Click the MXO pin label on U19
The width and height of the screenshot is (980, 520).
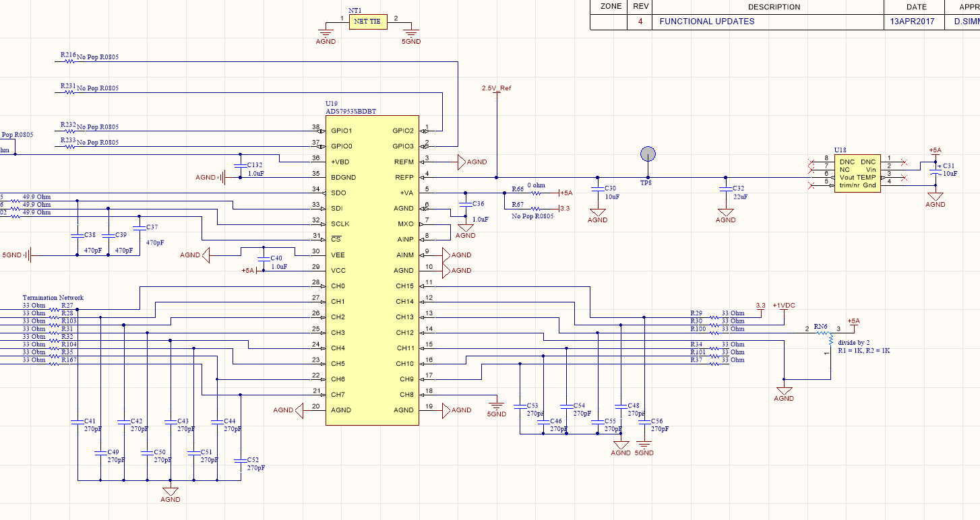(406, 224)
